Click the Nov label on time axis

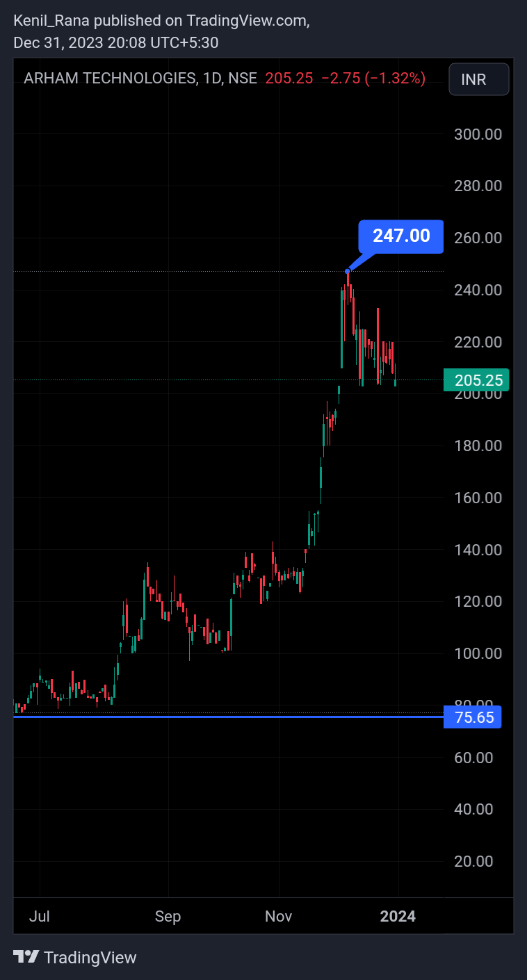(278, 916)
